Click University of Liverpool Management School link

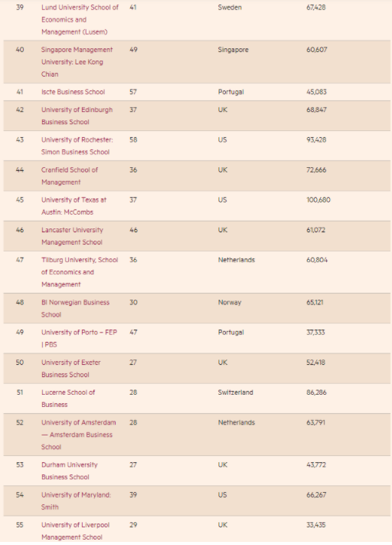pos(75,530)
